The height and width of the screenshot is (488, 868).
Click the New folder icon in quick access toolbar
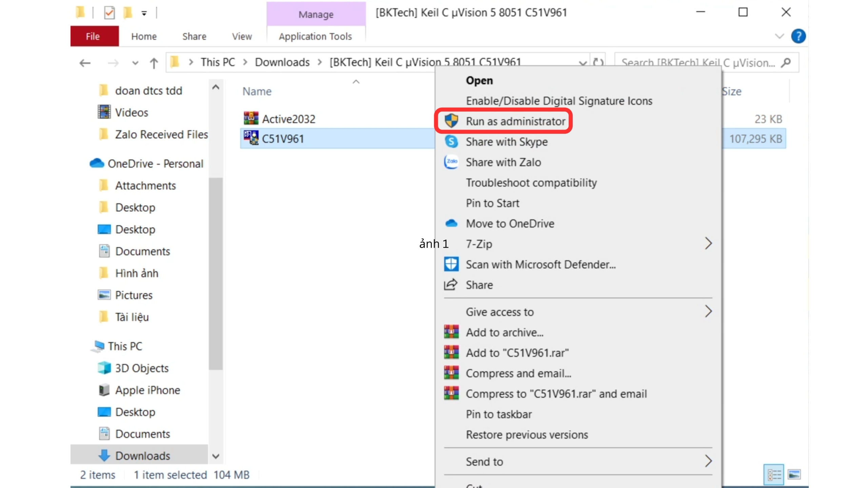pyautogui.click(x=127, y=13)
